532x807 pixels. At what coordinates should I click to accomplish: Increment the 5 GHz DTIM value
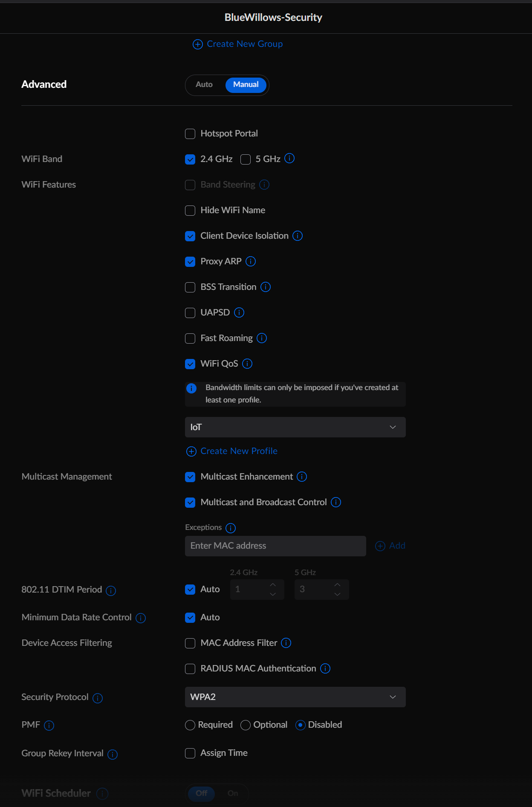[337, 585]
